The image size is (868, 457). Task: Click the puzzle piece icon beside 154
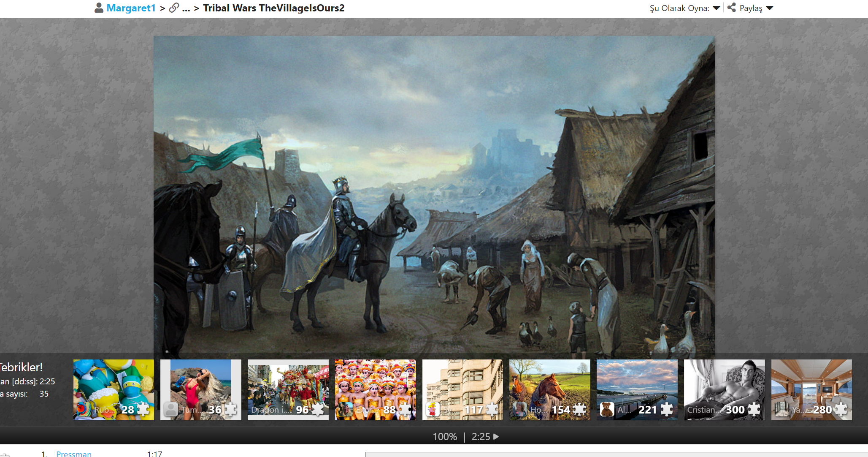[x=579, y=409]
